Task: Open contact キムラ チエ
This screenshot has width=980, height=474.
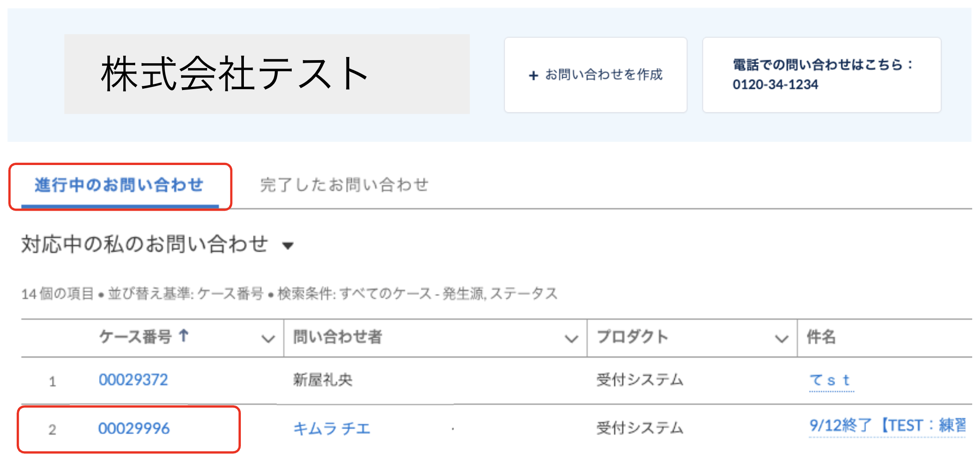Action: click(x=333, y=429)
